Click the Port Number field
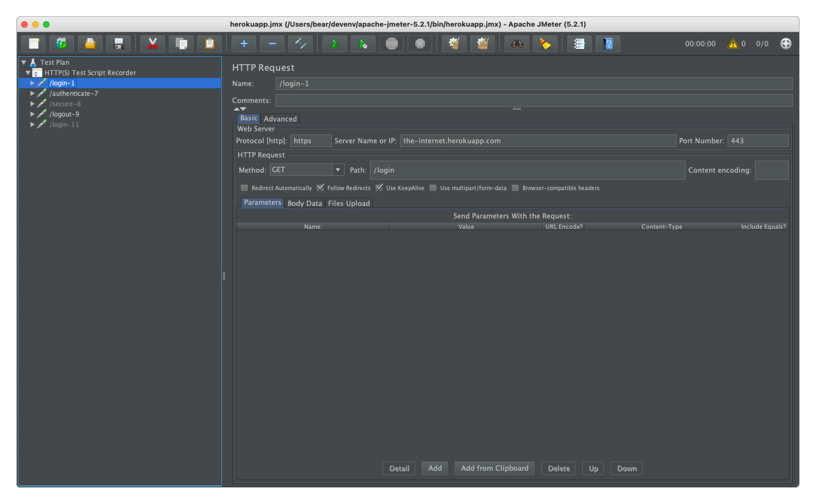Image resolution: width=816 pixels, height=504 pixels. click(x=758, y=141)
